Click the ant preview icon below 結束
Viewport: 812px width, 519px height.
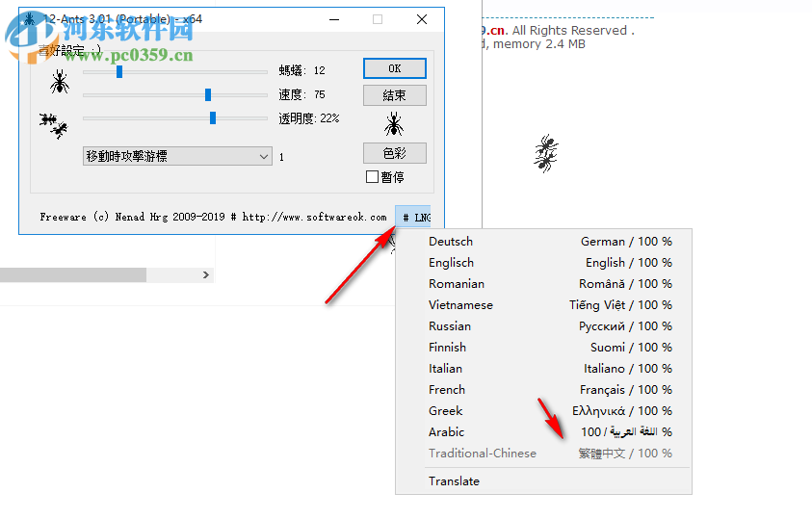[394, 124]
